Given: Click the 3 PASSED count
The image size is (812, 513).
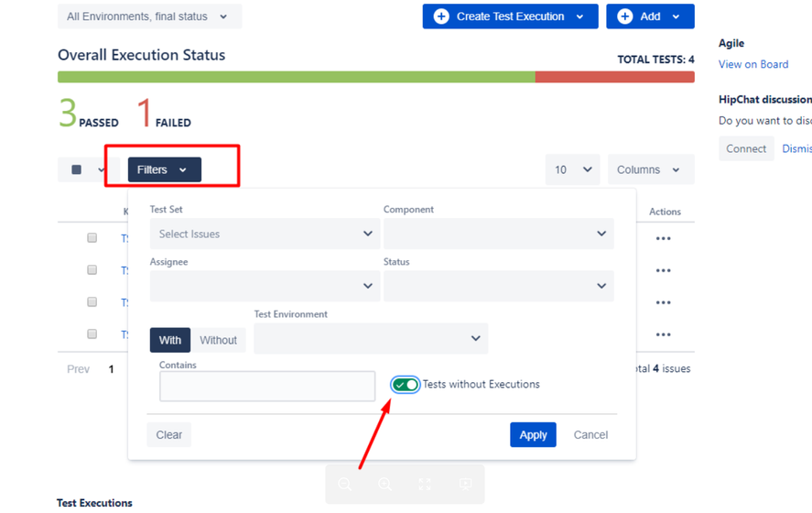Looking at the screenshot, I should [89, 113].
